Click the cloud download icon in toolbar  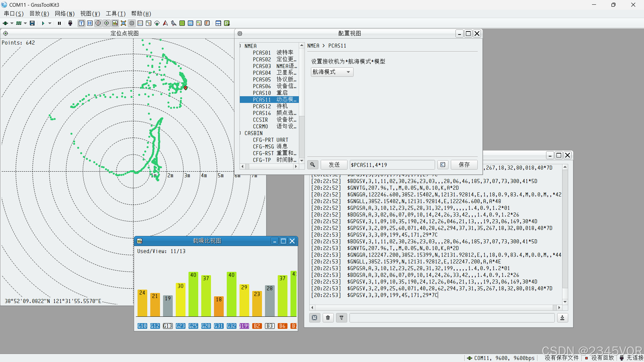157,23
